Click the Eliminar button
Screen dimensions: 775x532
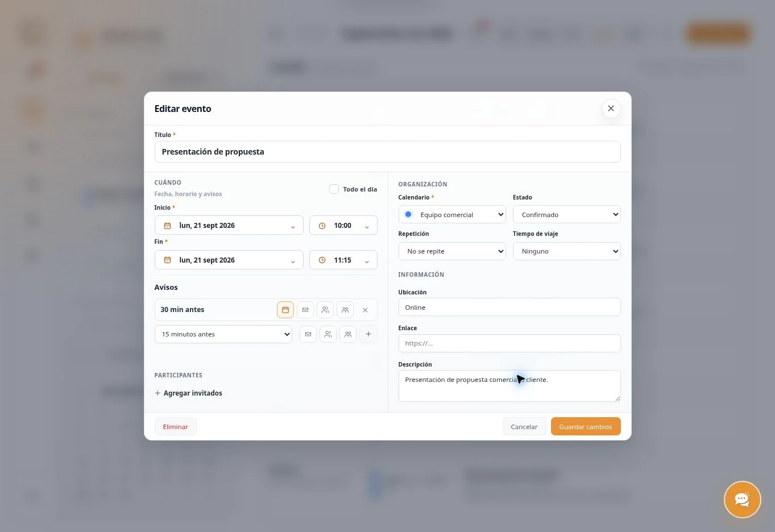(176, 426)
